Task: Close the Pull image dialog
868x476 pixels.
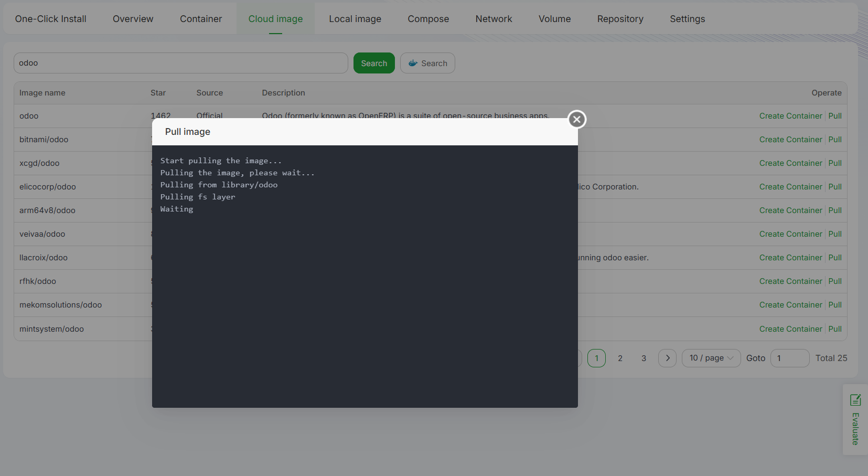Action: (577, 119)
